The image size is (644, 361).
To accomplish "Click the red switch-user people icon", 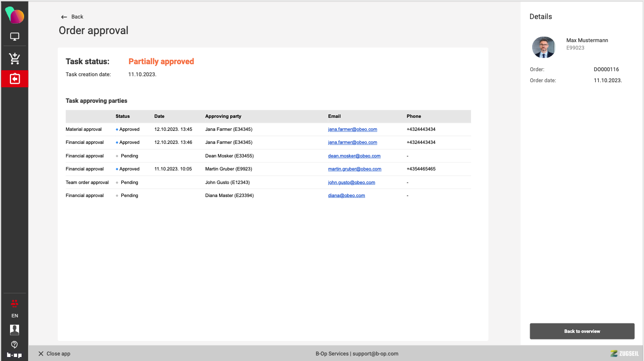I will point(15,303).
